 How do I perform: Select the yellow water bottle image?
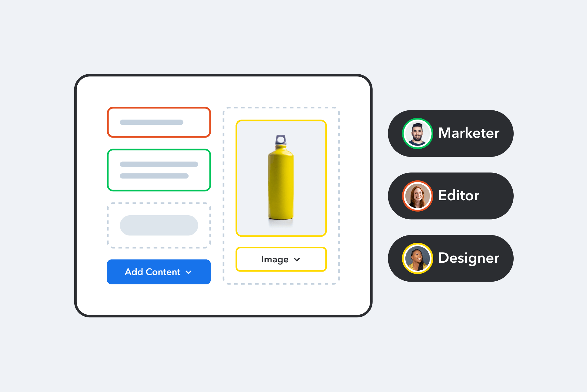point(281,178)
